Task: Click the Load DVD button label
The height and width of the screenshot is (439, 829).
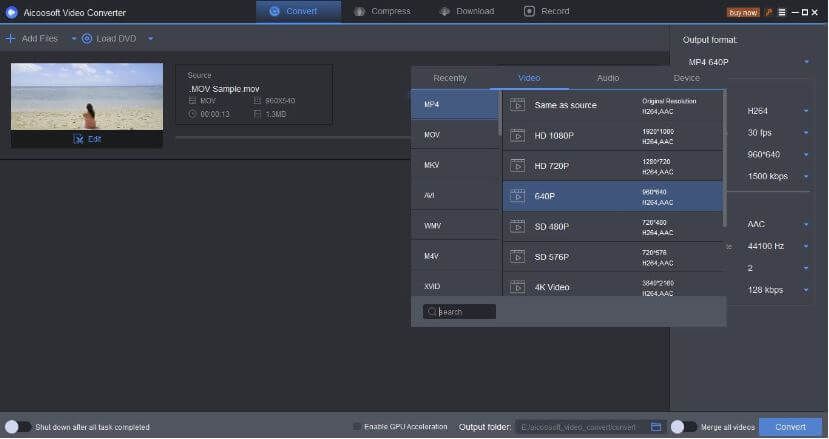Action: click(116, 39)
